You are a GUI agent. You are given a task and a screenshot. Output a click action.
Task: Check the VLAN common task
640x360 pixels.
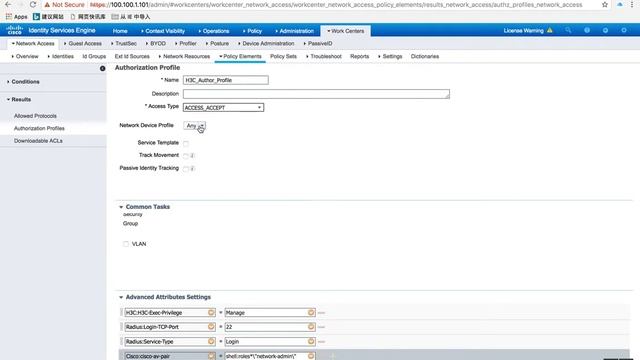[126, 244]
